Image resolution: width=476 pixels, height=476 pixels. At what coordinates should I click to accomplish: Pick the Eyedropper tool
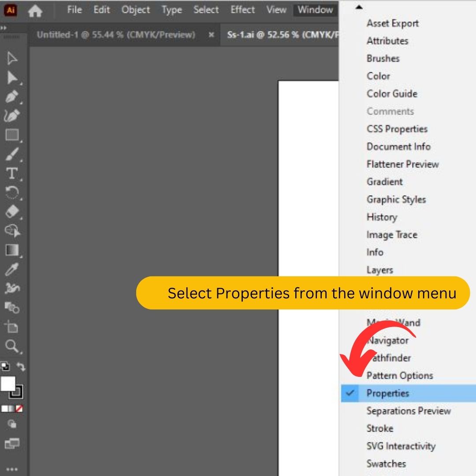coord(12,269)
